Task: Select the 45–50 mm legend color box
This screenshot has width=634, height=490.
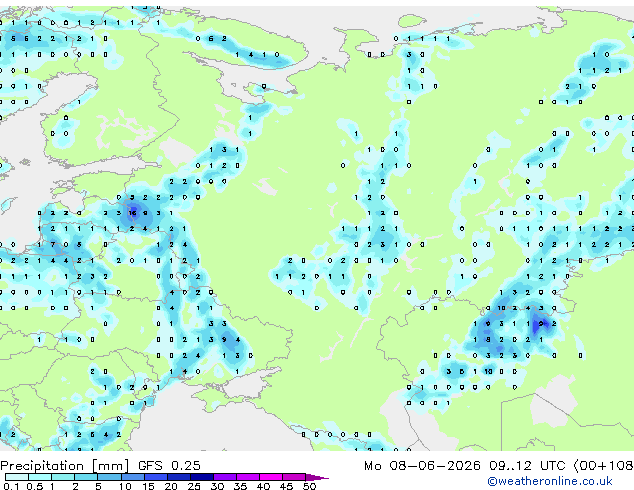Action: tap(294, 477)
